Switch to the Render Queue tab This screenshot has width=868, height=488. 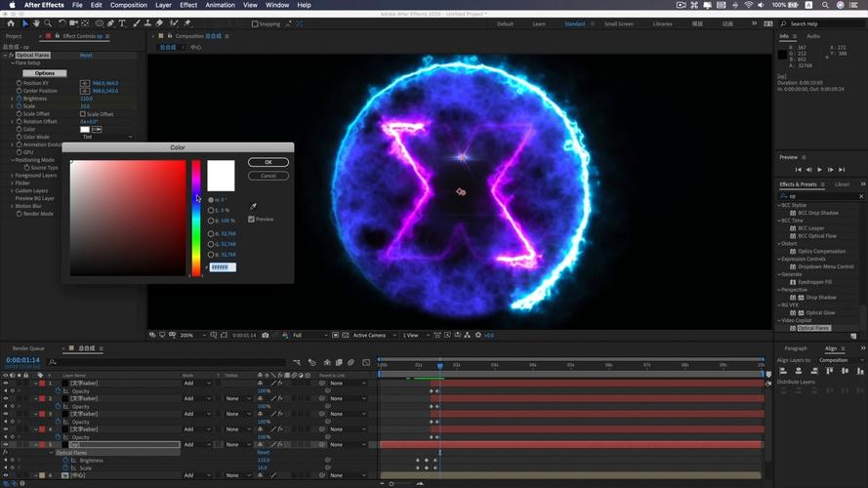tap(28, 348)
